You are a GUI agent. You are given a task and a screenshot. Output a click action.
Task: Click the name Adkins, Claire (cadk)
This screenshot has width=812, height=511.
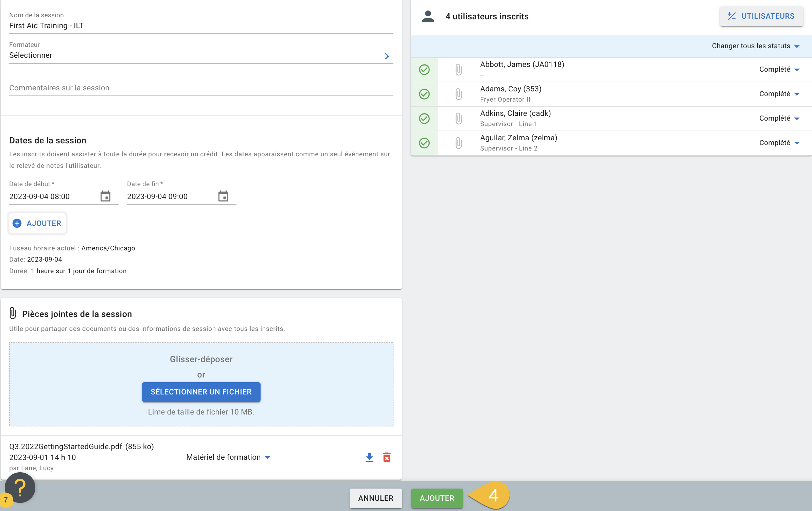(x=515, y=113)
